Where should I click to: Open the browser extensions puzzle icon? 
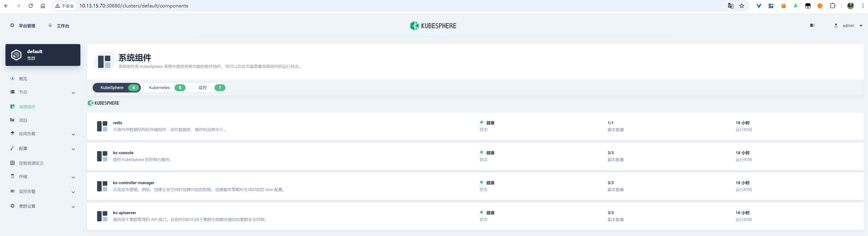tap(832, 6)
